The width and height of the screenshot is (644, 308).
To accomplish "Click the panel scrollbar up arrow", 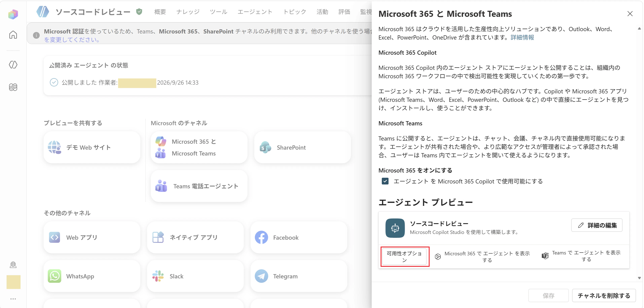I will click(x=639, y=28).
